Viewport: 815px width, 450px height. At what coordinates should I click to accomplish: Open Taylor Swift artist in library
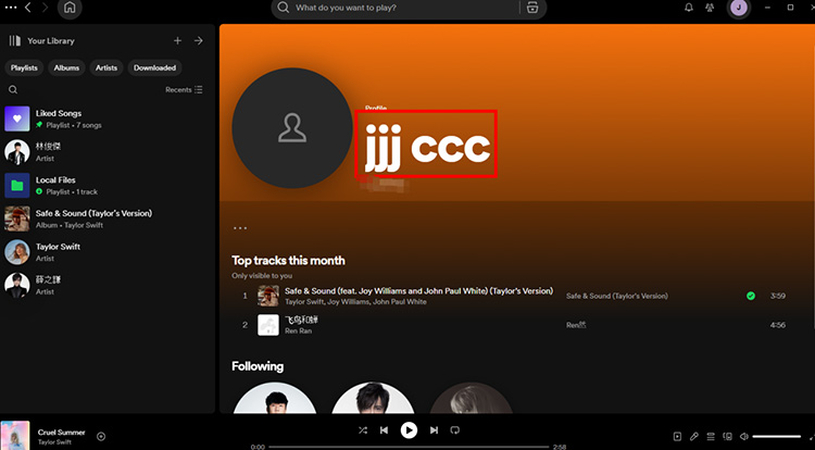108,252
